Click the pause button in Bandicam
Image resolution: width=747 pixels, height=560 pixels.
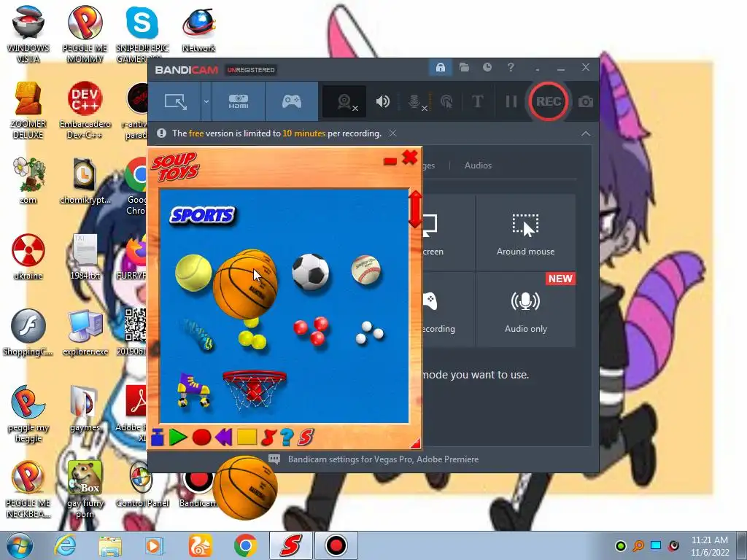pyautogui.click(x=511, y=101)
